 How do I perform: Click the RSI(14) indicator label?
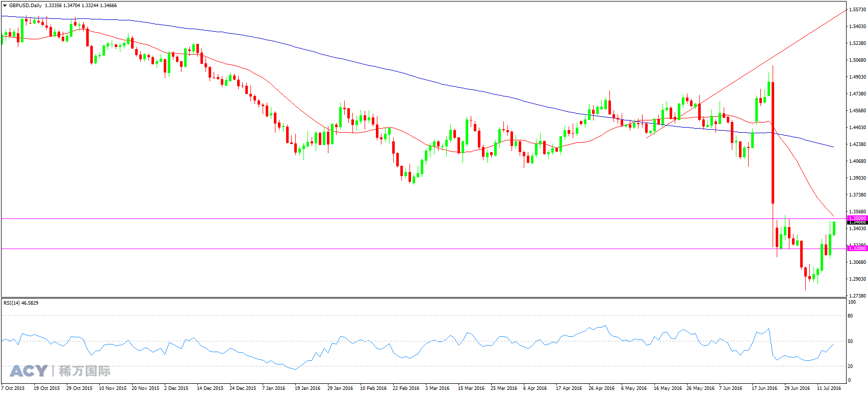pos(21,303)
